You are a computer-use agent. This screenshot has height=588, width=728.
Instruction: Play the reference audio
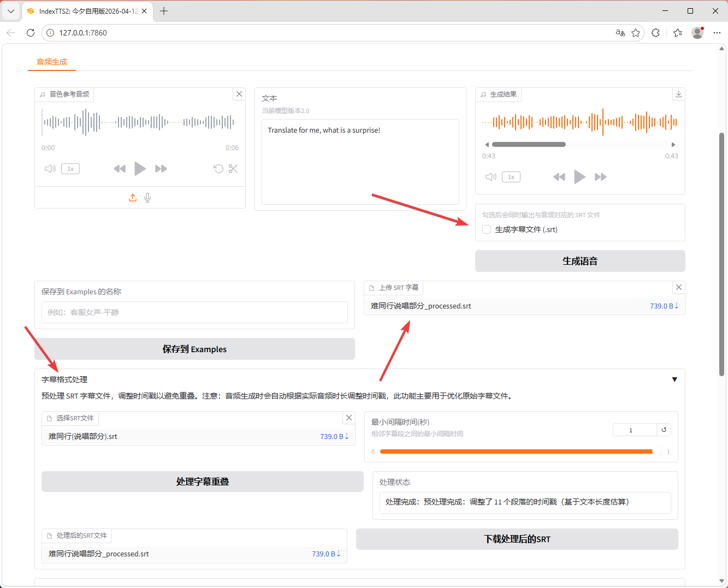tap(140, 169)
